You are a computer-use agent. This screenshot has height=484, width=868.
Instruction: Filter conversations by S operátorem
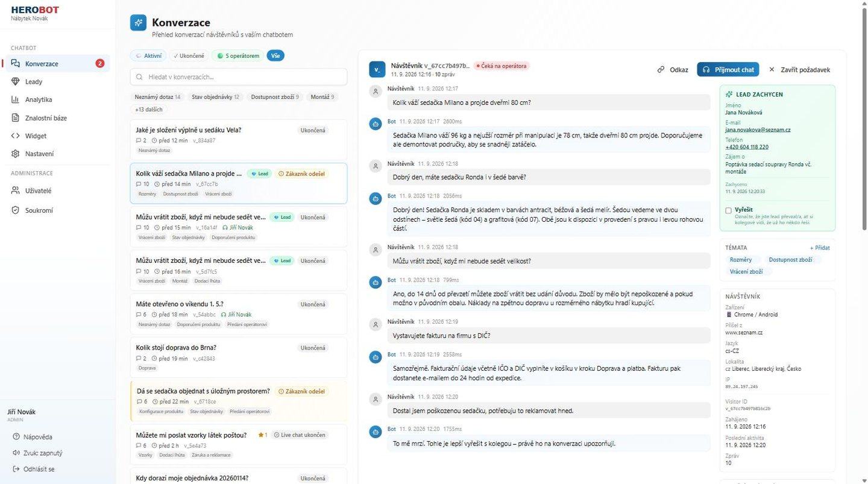pyautogui.click(x=239, y=55)
